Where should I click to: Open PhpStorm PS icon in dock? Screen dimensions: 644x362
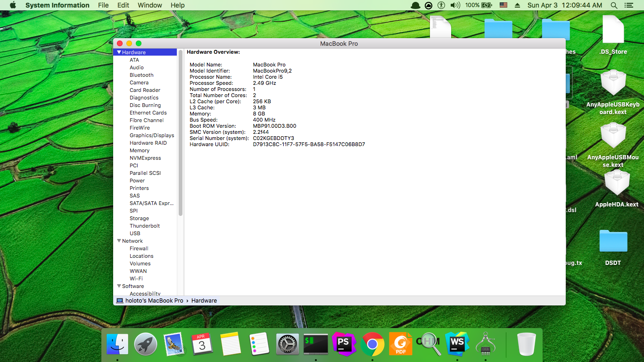344,344
